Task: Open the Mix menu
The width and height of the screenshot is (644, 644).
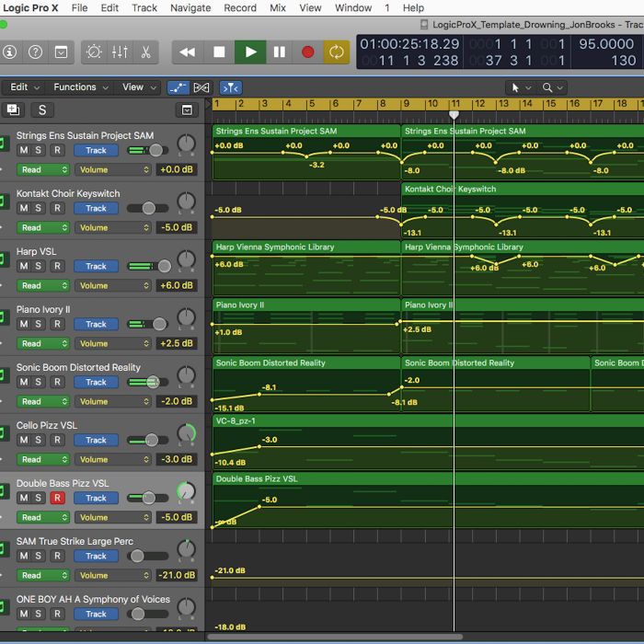Action: coord(278,7)
